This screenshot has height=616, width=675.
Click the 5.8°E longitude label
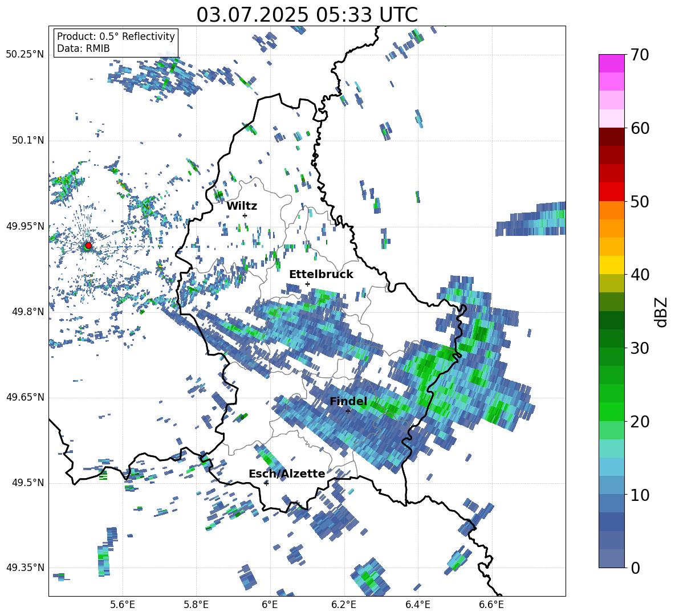pyautogui.click(x=196, y=605)
